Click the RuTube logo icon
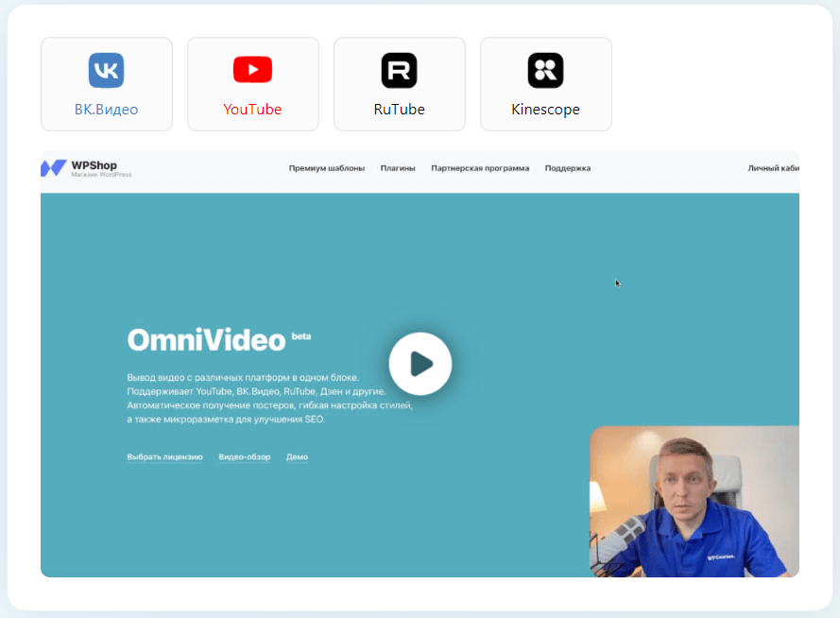 [399, 69]
